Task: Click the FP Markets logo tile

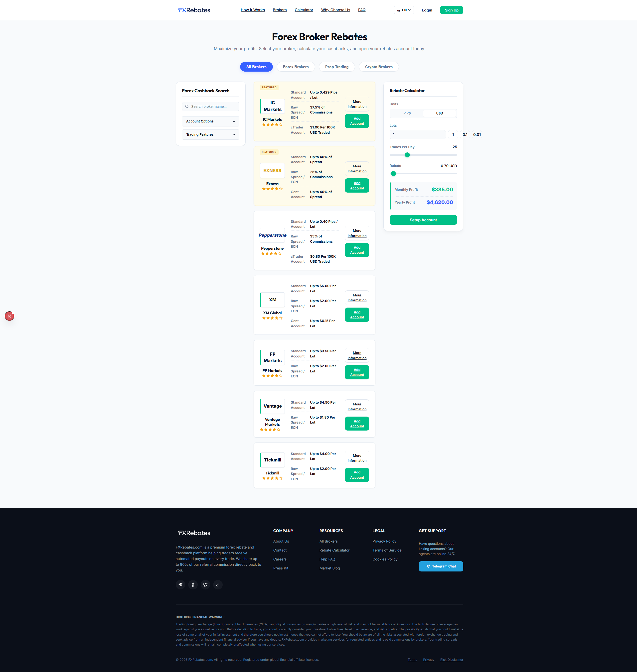Action: 272,357
